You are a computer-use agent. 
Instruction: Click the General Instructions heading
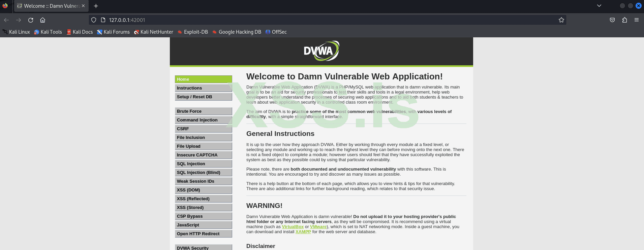pos(280,134)
